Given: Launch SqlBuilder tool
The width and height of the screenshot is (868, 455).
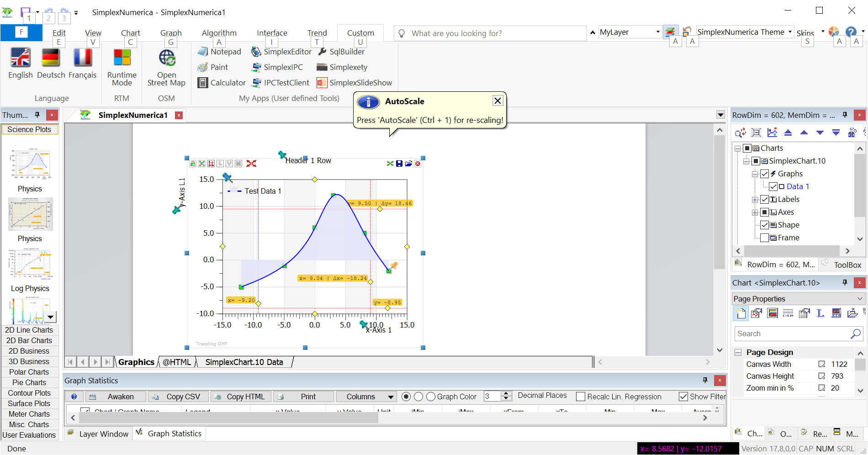Looking at the screenshot, I should (x=341, y=52).
